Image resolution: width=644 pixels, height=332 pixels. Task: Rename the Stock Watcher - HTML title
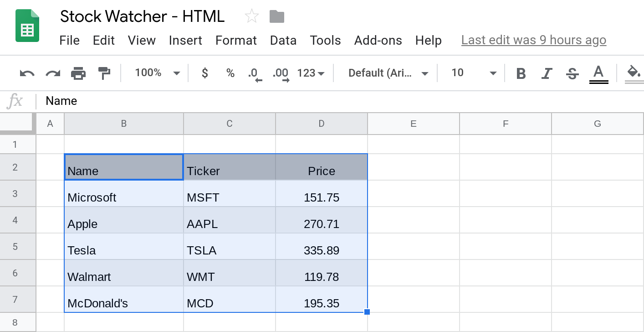click(x=143, y=16)
